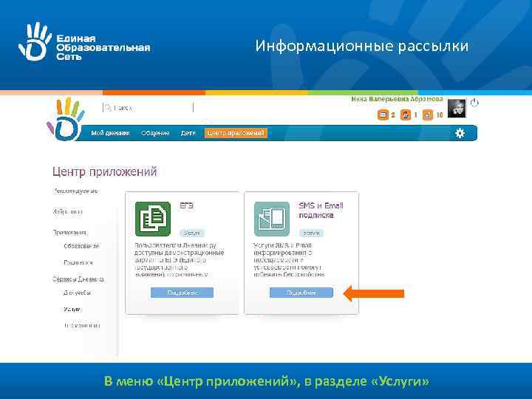This screenshot has height=399, width=532.
Task: Click the green ЕГЭ app icon
Action: pyautogui.click(x=153, y=219)
